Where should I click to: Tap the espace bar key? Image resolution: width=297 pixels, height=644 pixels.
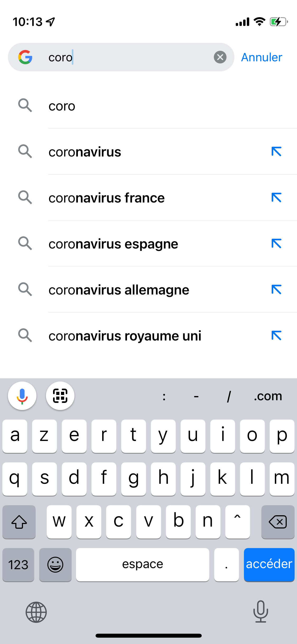pyautogui.click(x=143, y=565)
